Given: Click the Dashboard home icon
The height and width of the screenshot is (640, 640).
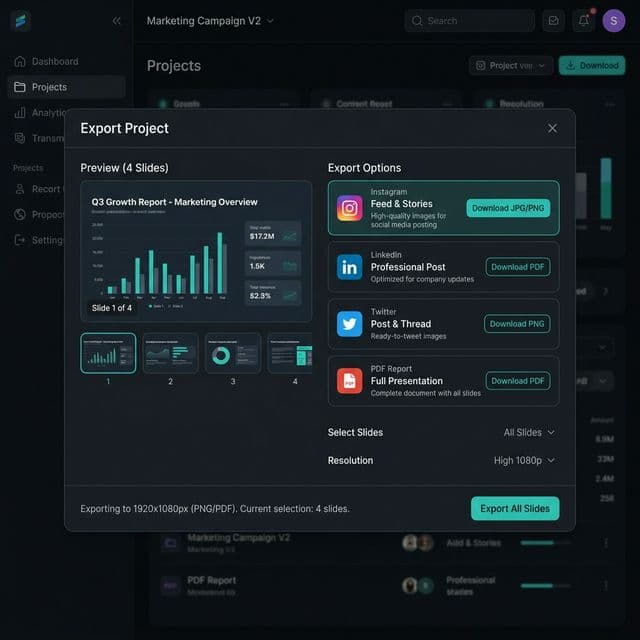Looking at the screenshot, I should 20,62.
